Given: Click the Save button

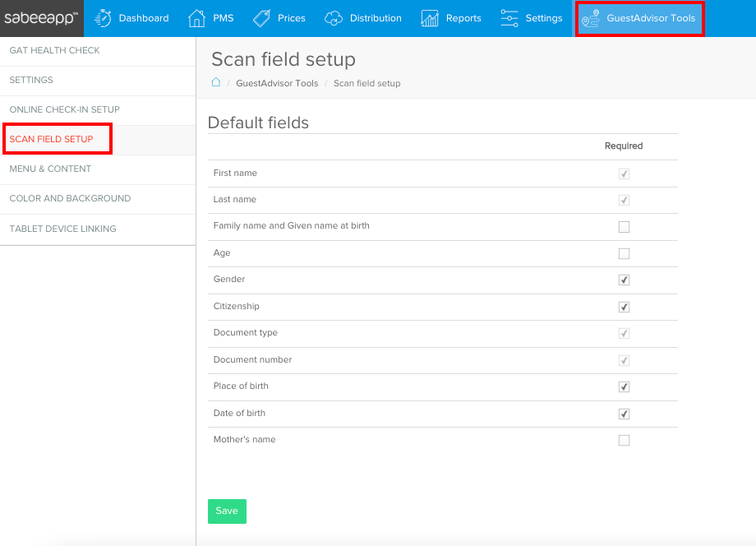Looking at the screenshot, I should tap(227, 511).
